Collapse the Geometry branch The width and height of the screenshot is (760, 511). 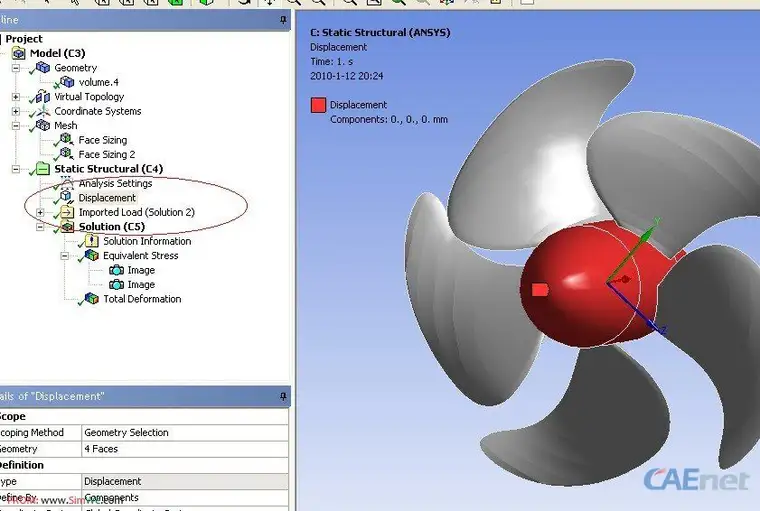(16, 68)
